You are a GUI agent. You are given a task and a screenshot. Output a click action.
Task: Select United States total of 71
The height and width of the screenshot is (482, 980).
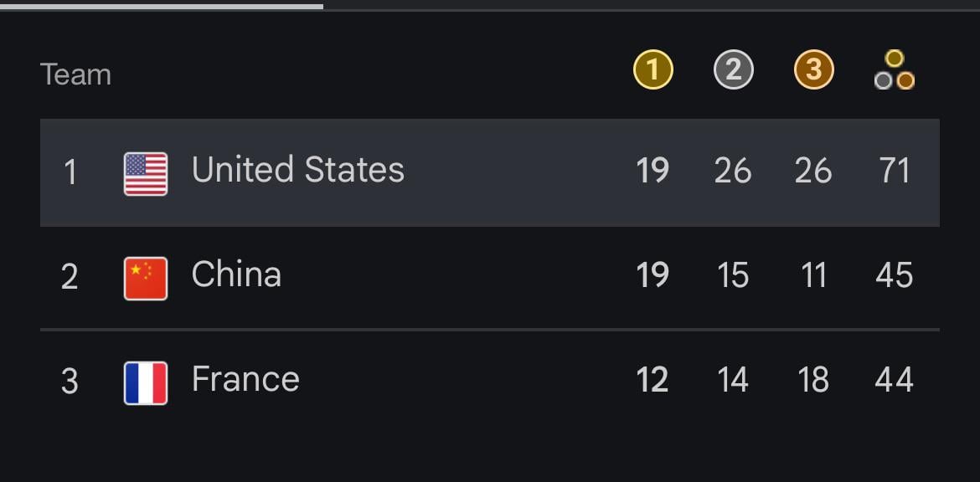click(x=895, y=171)
